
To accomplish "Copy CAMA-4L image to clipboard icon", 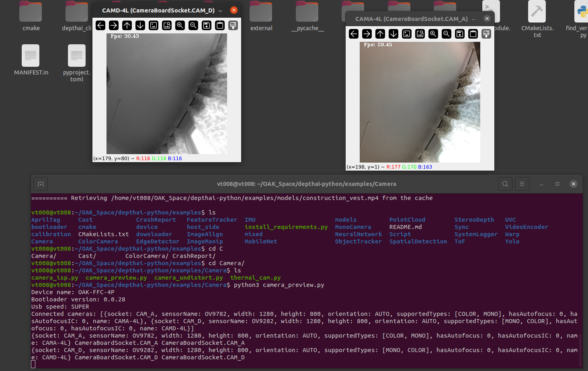I will (473, 34).
